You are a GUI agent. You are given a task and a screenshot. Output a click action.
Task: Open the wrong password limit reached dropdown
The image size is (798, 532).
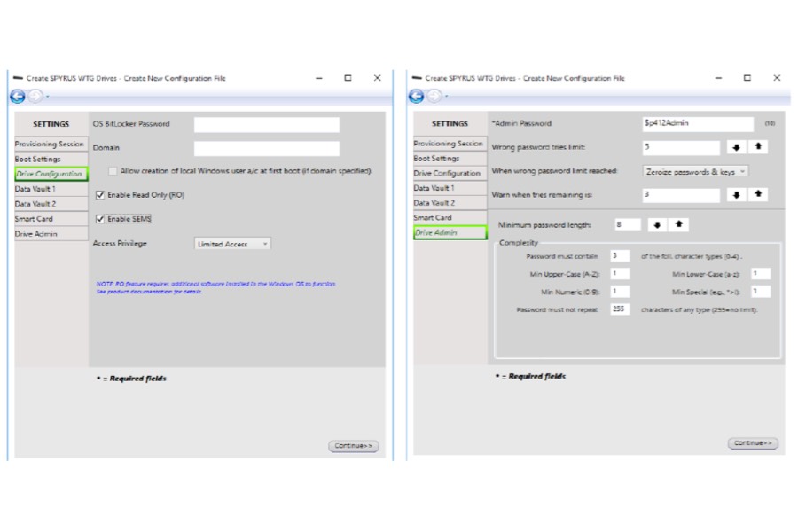[696, 171]
